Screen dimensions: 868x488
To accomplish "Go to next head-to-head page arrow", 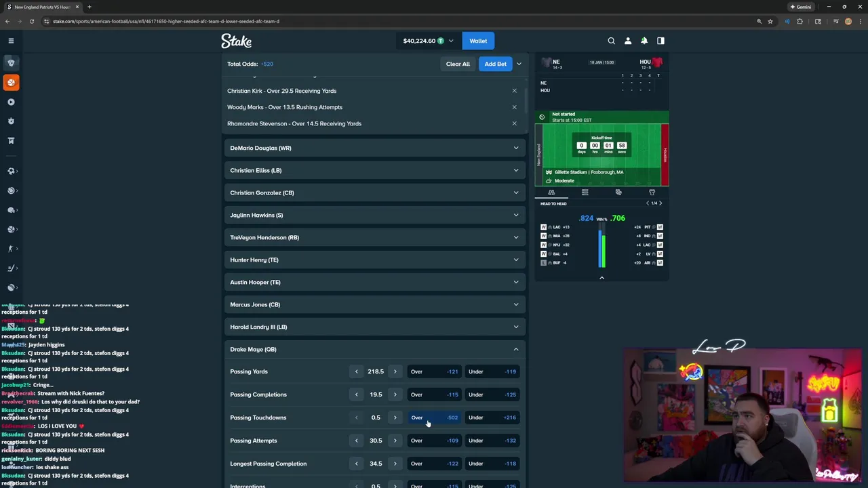I will [x=660, y=203].
